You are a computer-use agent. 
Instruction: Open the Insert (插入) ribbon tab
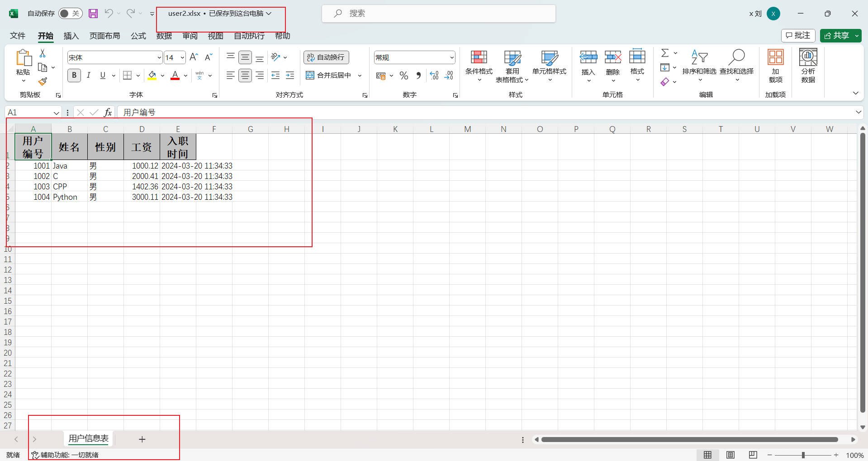(x=71, y=36)
